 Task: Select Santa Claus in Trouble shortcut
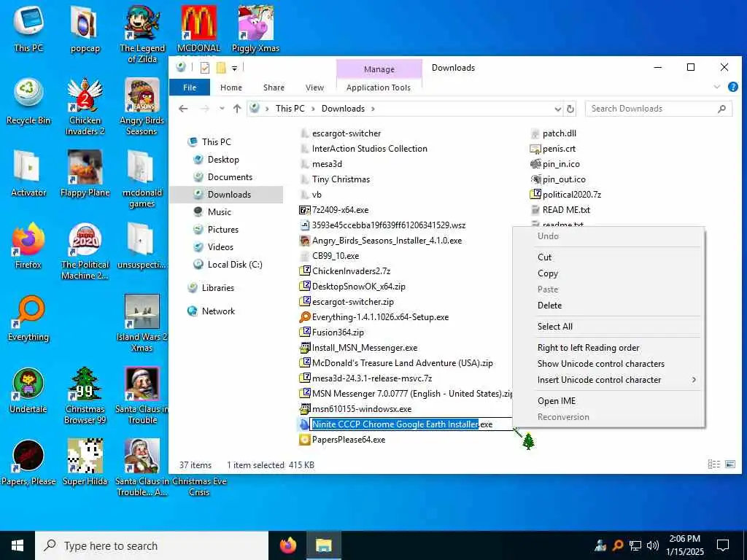(142, 396)
